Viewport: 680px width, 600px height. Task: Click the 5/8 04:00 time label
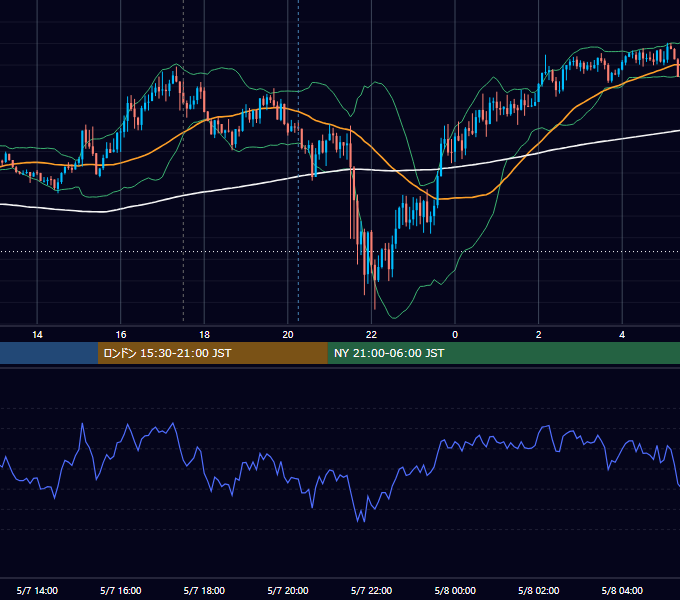622,590
